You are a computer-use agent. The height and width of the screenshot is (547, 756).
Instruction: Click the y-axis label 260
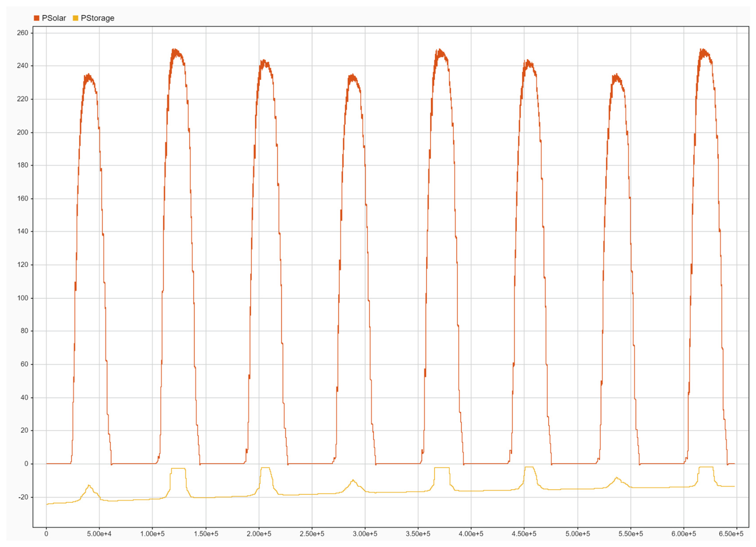(23, 33)
